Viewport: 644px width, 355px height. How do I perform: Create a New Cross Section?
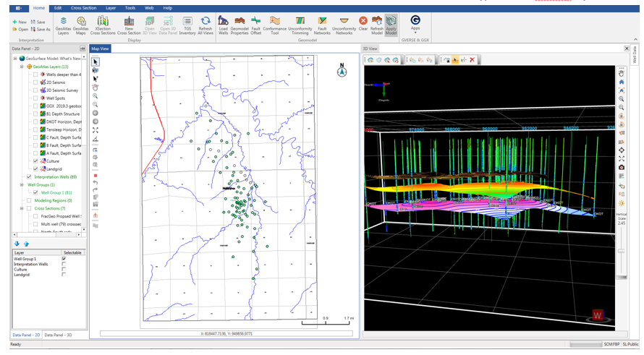129,25
